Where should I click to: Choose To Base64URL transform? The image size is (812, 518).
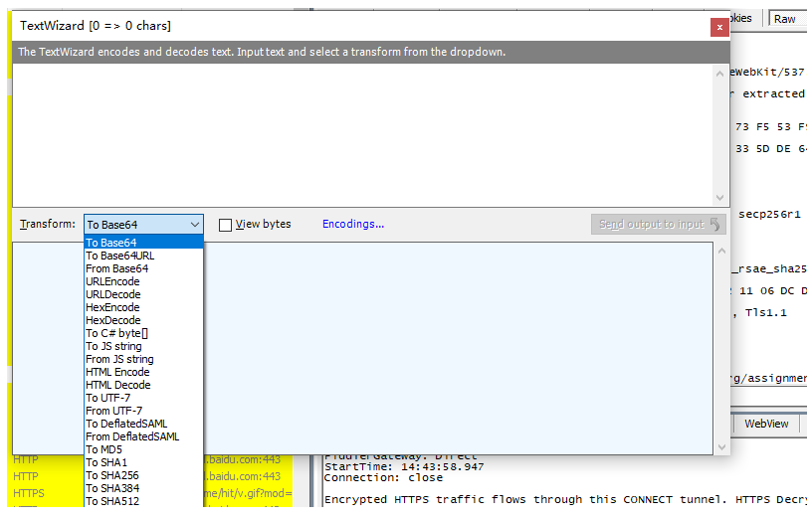pyautogui.click(x=143, y=256)
